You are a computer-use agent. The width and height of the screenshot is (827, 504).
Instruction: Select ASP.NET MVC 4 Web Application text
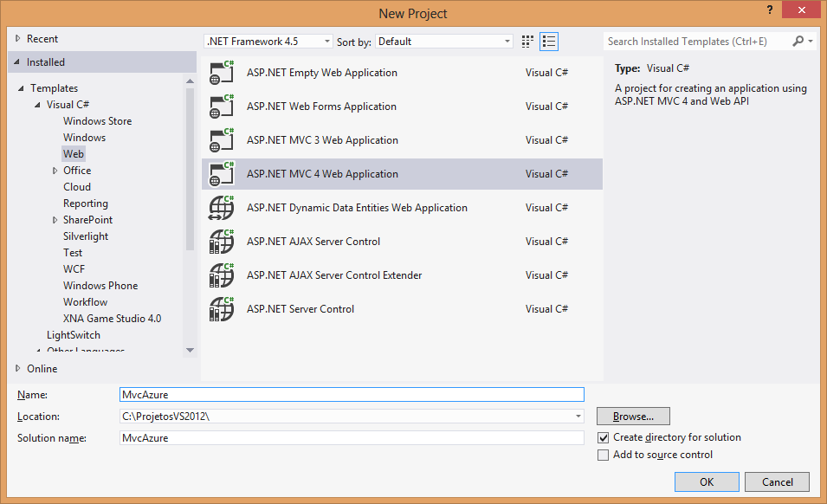click(x=322, y=174)
